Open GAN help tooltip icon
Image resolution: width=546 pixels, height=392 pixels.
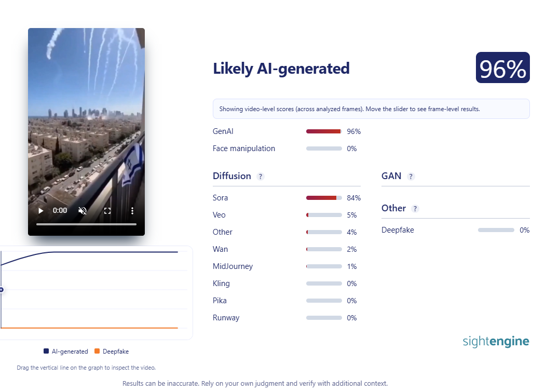click(411, 177)
